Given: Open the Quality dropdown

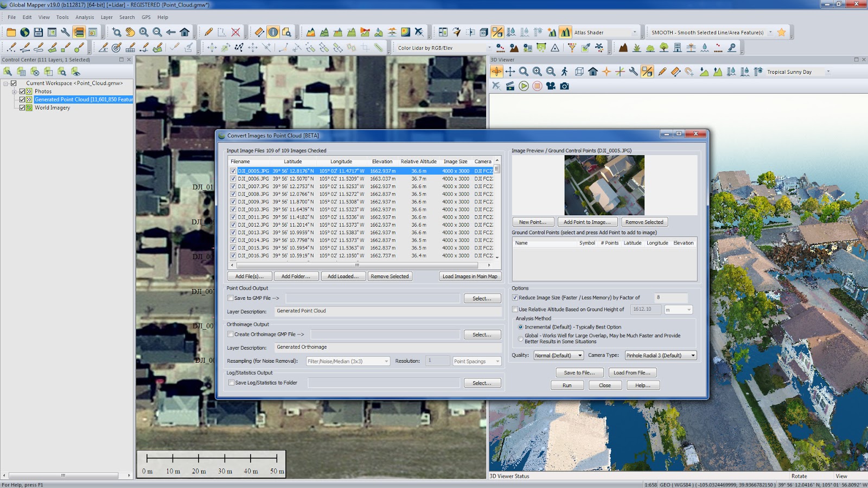Looking at the screenshot, I should coord(558,356).
